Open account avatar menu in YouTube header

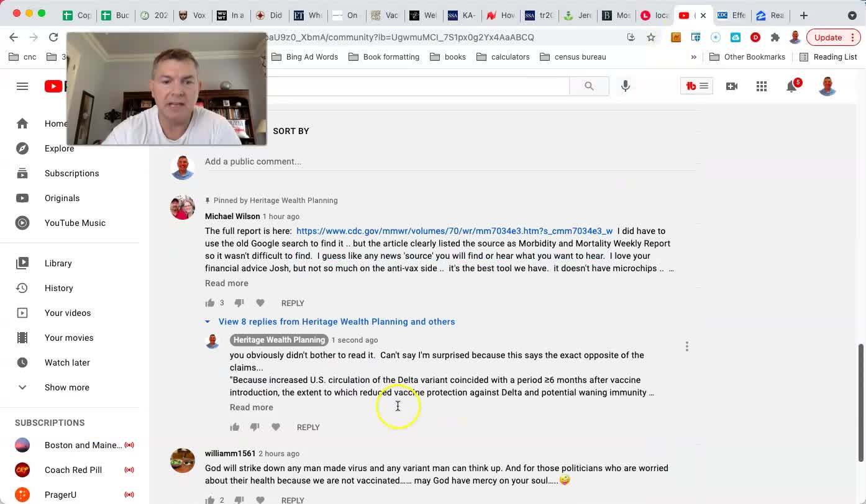[827, 86]
